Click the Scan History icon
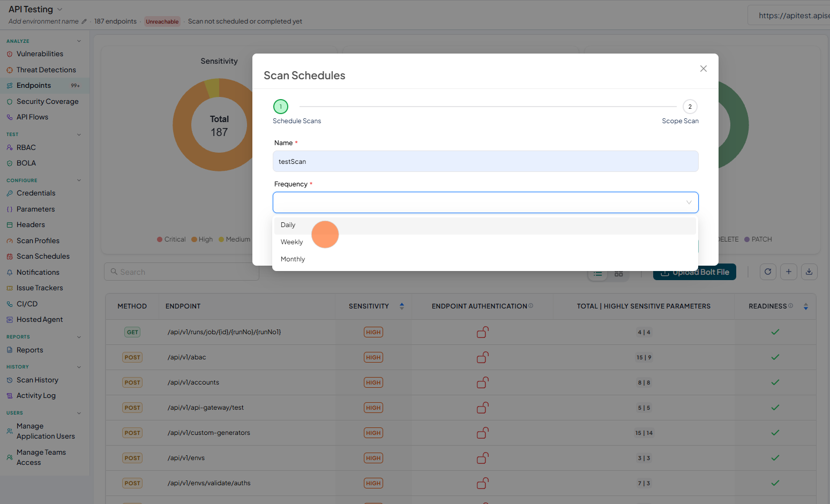This screenshot has width=830, height=504. pos(10,380)
